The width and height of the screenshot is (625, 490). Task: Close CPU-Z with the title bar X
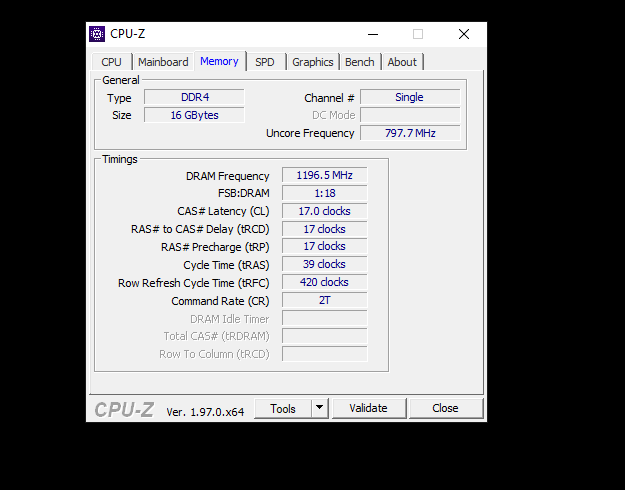coord(464,34)
